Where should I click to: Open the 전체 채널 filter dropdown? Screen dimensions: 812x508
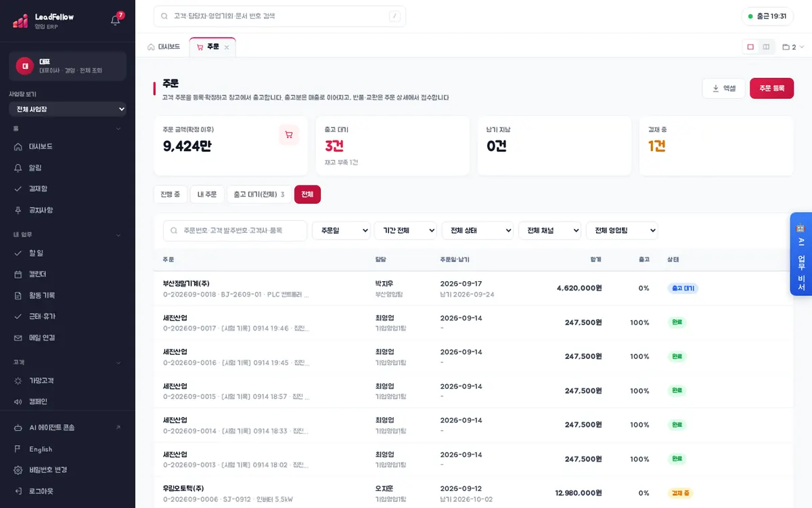click(549, 231)
